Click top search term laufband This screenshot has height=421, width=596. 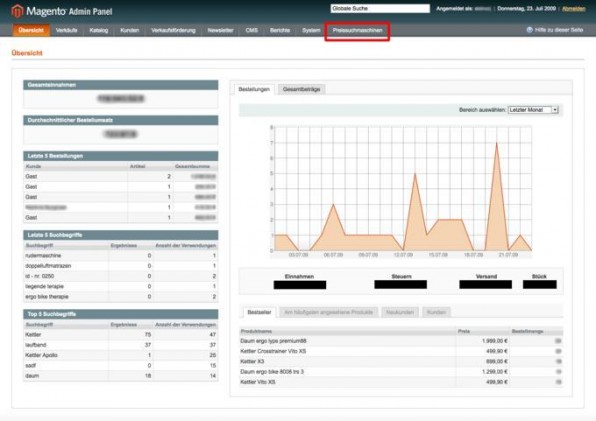tap(36, 345)
